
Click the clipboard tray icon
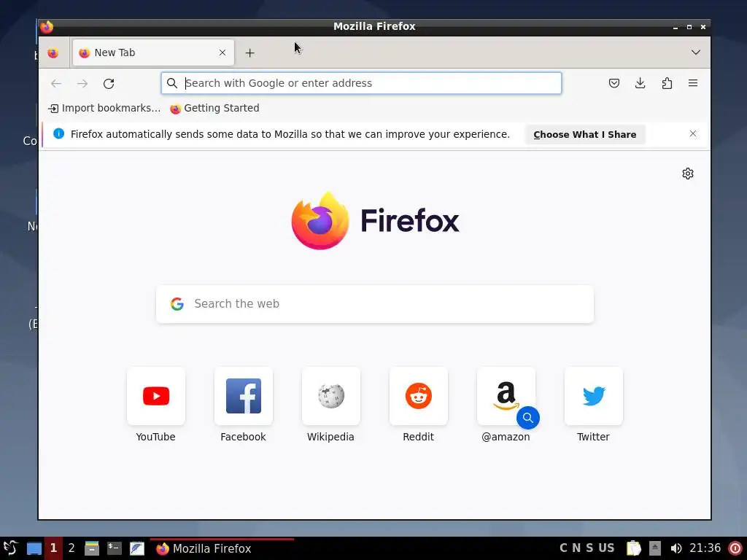(634, 548)
